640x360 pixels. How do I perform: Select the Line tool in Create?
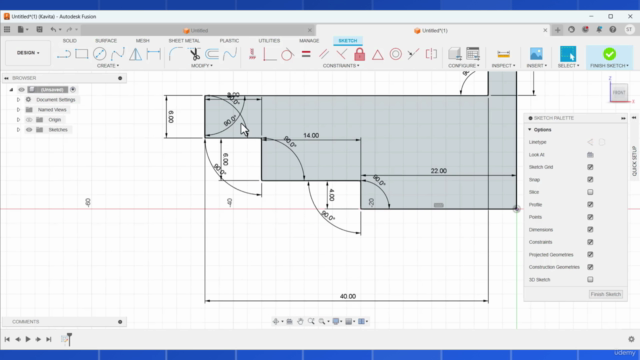click(64, 54)
